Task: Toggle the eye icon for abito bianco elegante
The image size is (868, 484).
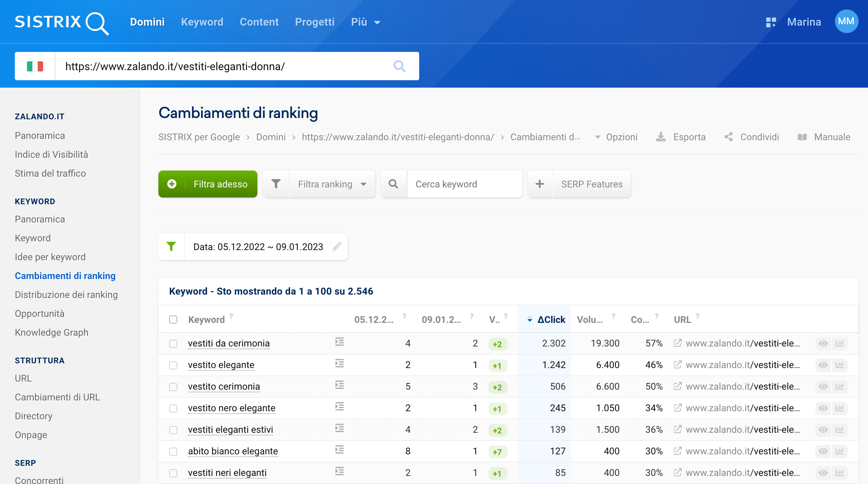Action: click(x=823, y=451)
